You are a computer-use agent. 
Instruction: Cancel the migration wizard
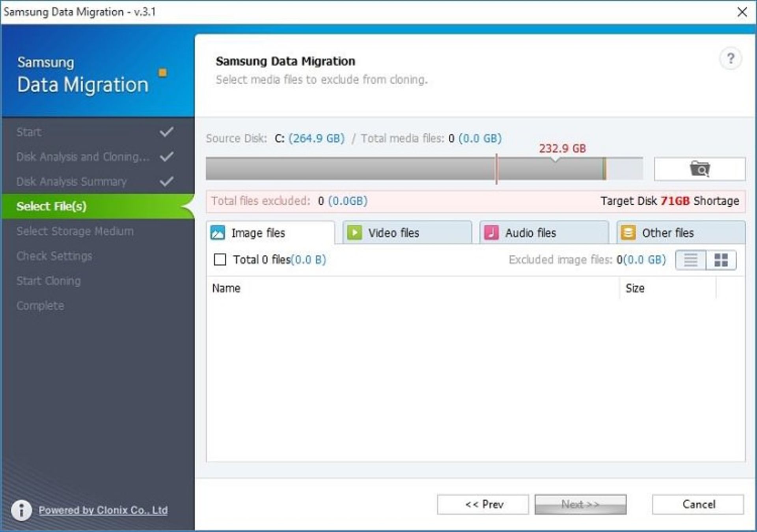(698, 504)
